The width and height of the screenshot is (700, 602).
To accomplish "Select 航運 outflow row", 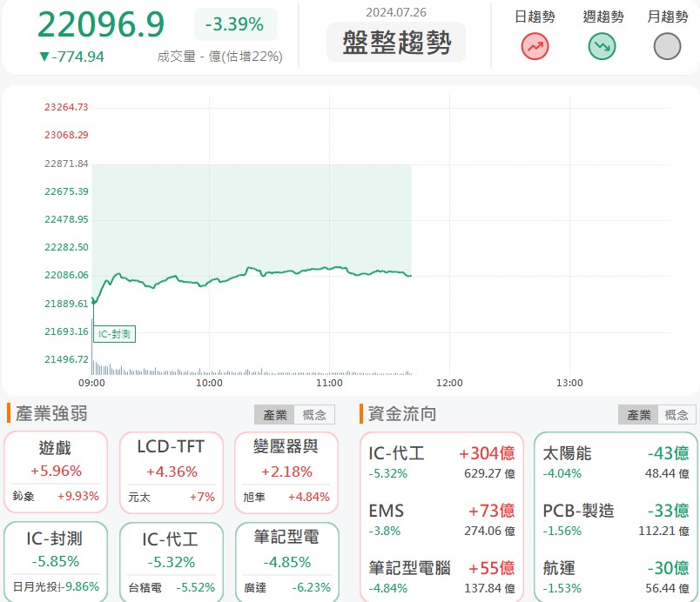I will coord(616,578).
